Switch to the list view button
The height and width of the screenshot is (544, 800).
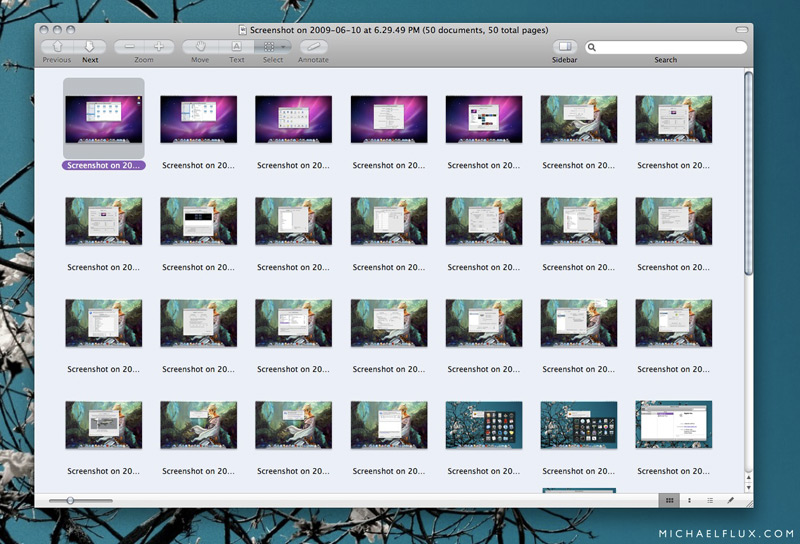click(710, 501)
